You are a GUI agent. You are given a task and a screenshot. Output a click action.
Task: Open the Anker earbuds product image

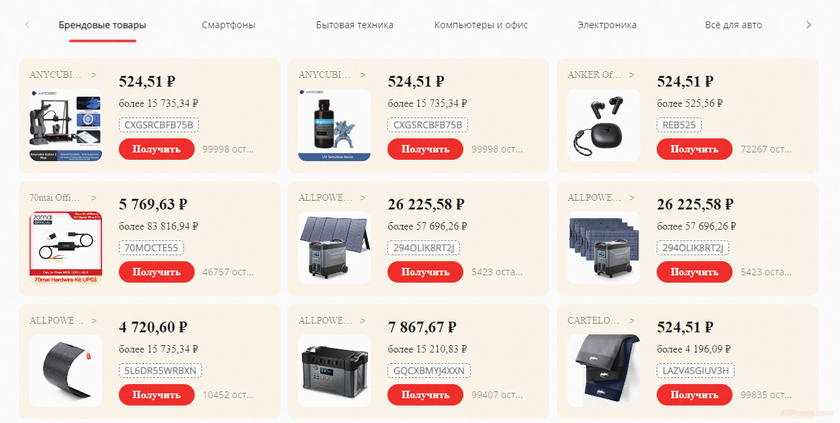(603, 125)
